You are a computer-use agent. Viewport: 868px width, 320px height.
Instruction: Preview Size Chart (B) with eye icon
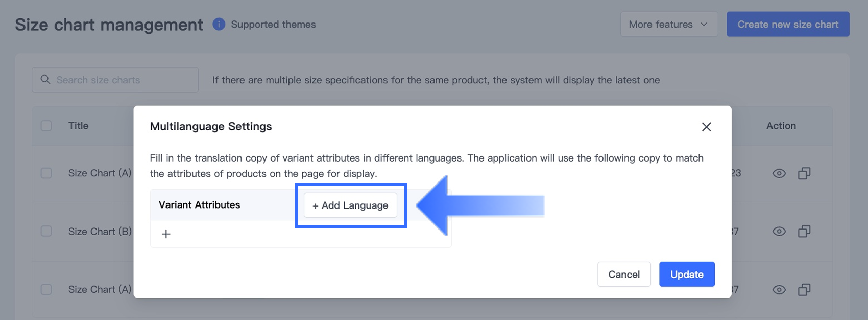pyautogui.click(x=779, y=232)
